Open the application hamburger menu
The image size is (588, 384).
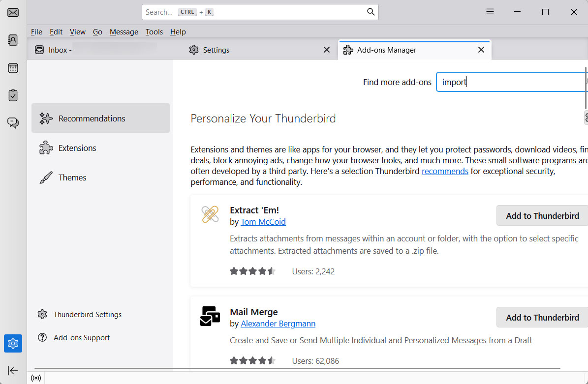pos(490,11)
